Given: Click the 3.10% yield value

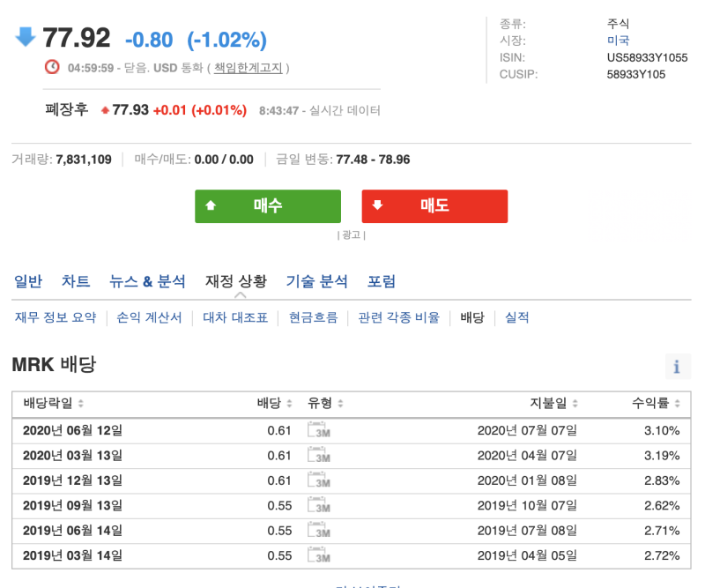Looking at the screenshot, I should (x=662, y=430).
